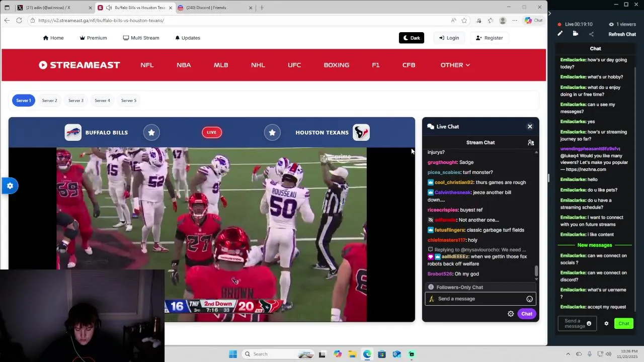Image resolution: width=644 pixels, height=362 pixels.
Task: Reload the page in the browser
Action: point(19,21)
